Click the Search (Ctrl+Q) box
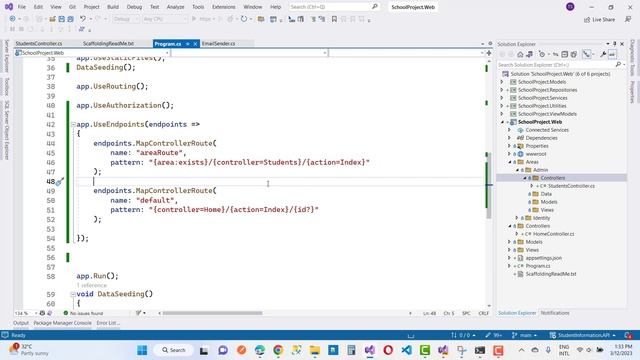Screen dimensions: 640x360 pyautogui.click(x=333, y=7)
